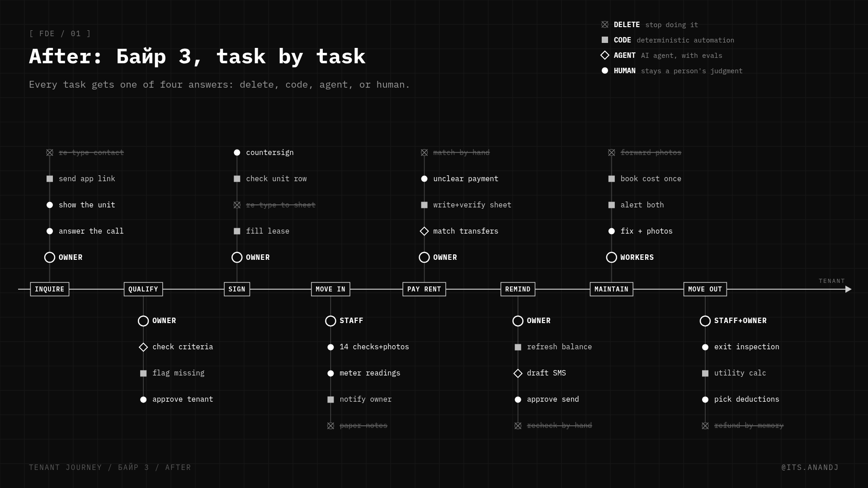The height and width of the screenshot is (488, 868).
Task: Click the dot beside meter readings
Action: click(x=330, y=373)
